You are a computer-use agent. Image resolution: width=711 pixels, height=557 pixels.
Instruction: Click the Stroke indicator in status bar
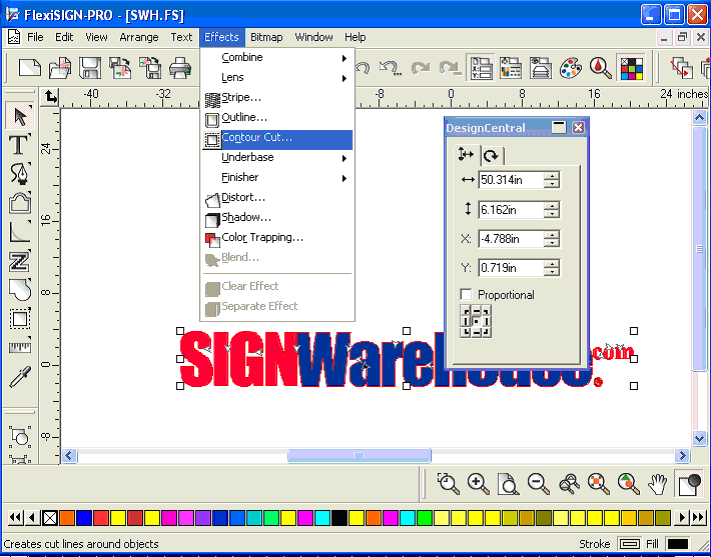tap(629, 543)
